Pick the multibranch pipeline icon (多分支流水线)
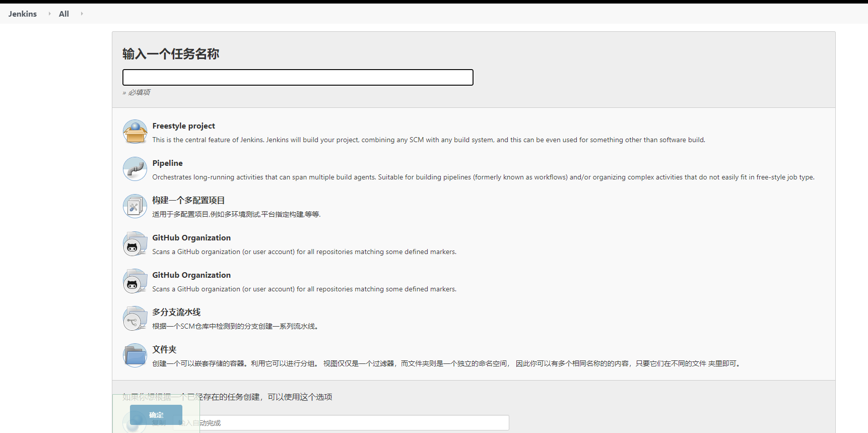 pos(135,319)
